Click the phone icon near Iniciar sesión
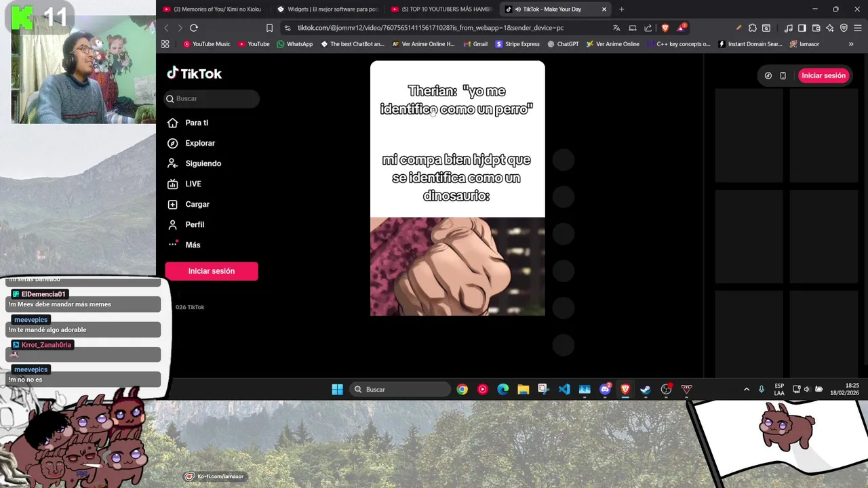 (x=783, y=75)
